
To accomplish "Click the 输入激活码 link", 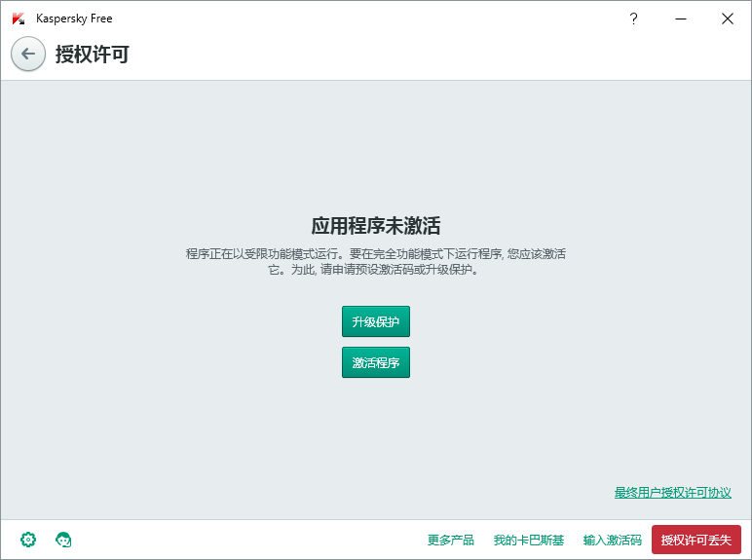I will (x=612, y=540).
